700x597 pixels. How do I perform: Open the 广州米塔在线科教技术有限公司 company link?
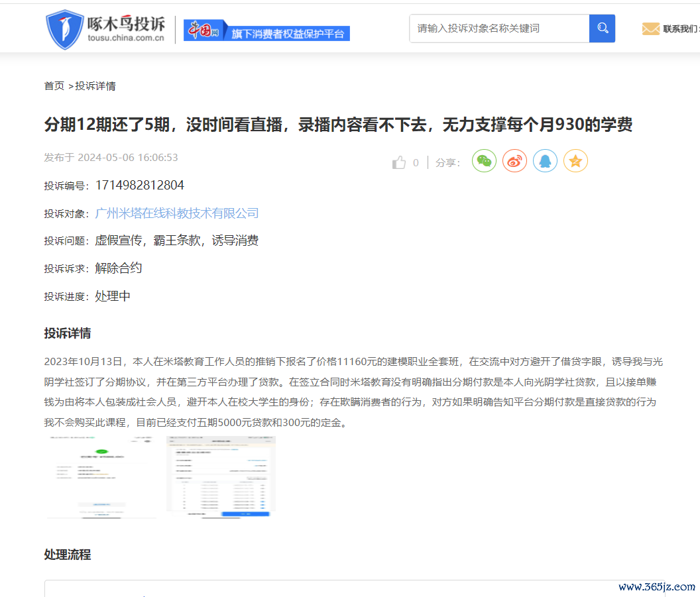click(177, 213)
